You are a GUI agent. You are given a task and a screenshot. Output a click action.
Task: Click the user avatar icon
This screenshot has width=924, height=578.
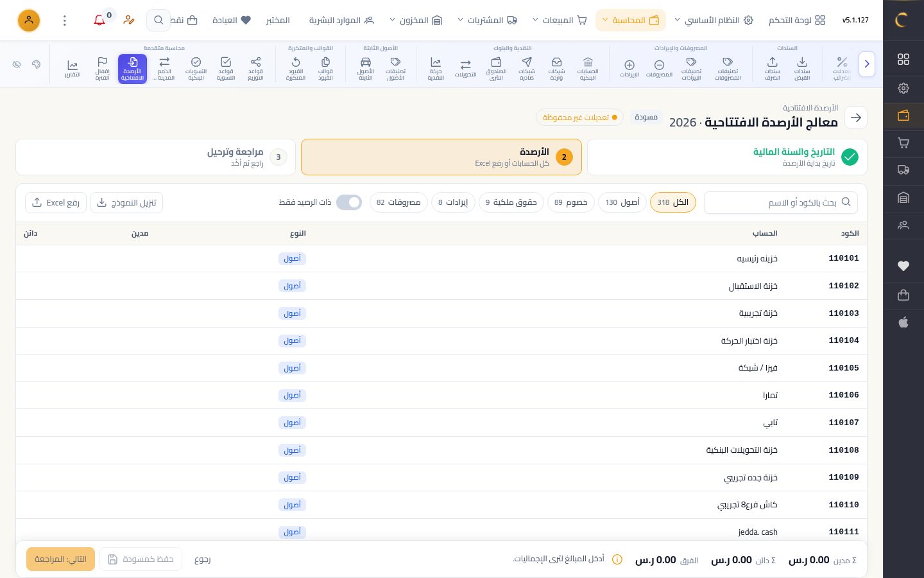point(29,21)
